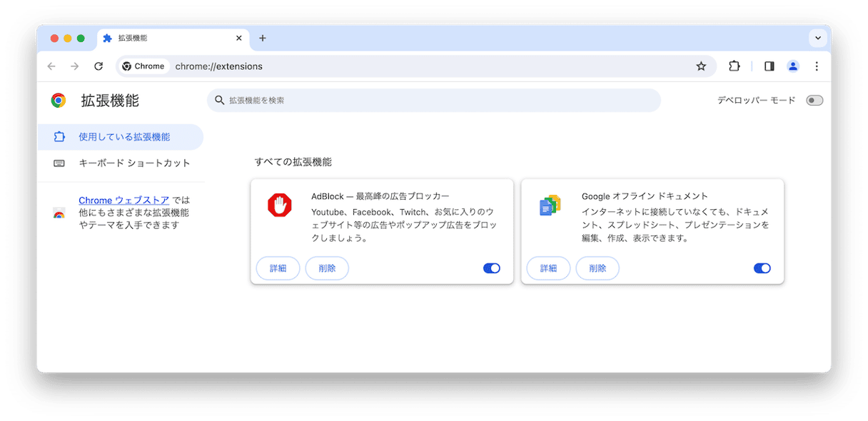Open キーボード ショートカット sidebar item

(134, 163)
